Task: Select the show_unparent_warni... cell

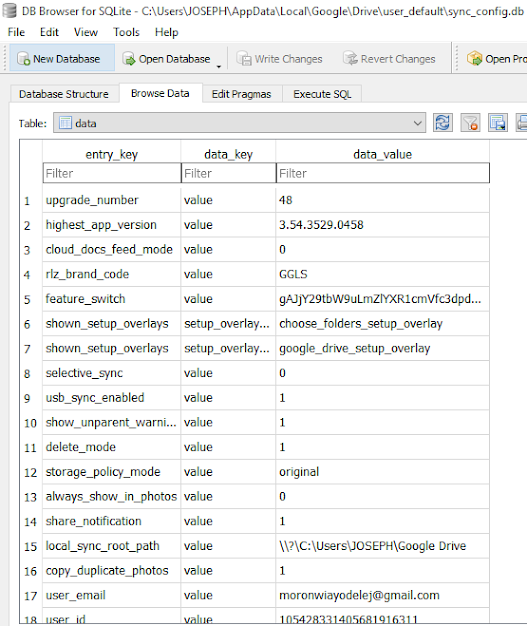Action: (x=112, y=422)
